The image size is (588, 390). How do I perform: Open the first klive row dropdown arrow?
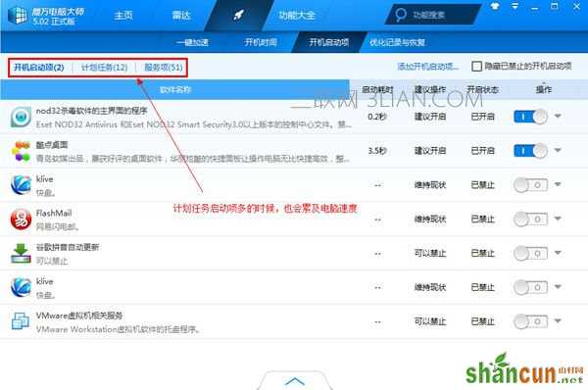[x=558, y=184]
